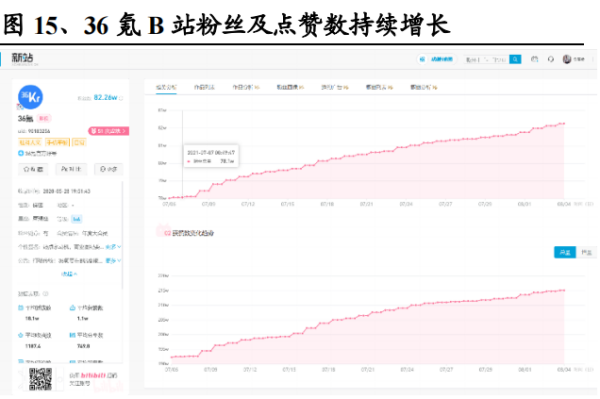Screen dimensions: 600x399
Task: Focus the header search input field
Action: 486,59
